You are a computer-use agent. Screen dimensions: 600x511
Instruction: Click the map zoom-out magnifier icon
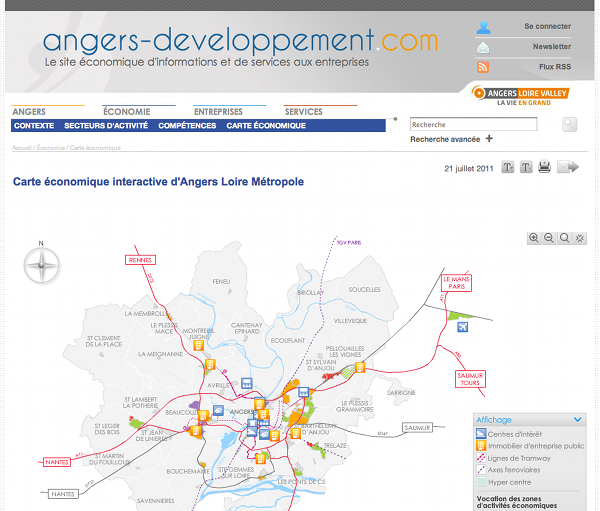tap(549, 238)
